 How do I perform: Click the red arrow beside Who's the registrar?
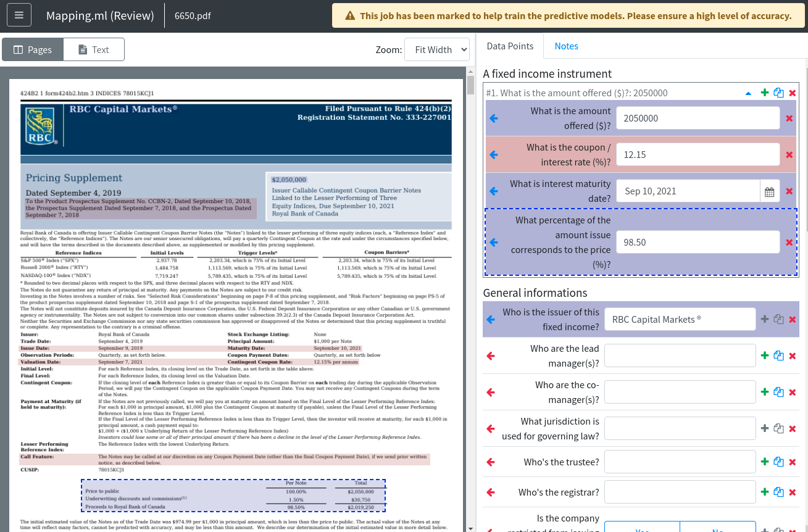(491, 493)
